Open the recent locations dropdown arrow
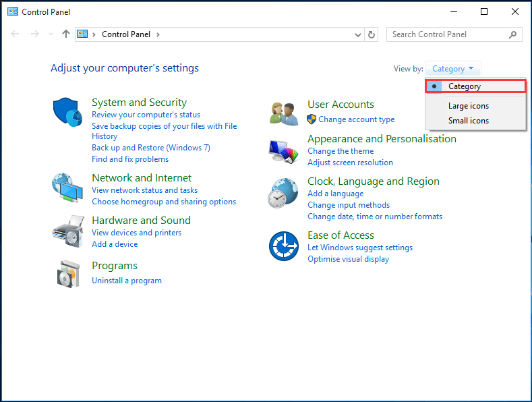532x402 pixels. pyautogui.click(x=51, y=34)
